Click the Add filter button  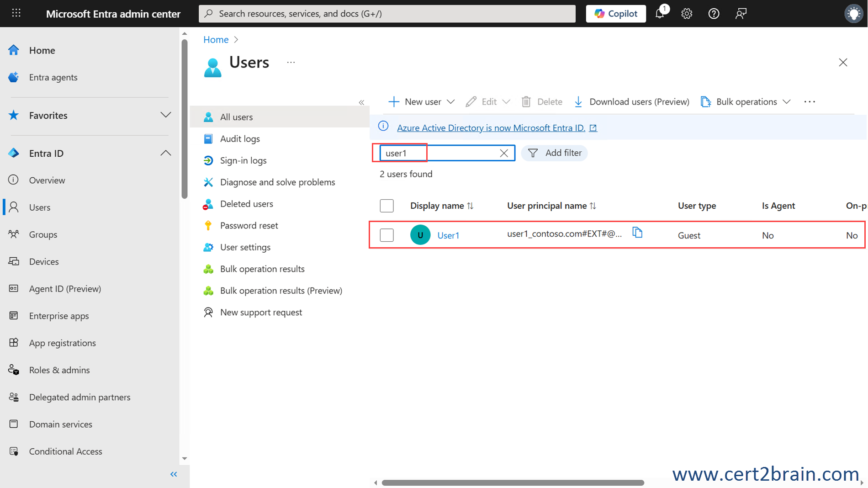[555, 153]
